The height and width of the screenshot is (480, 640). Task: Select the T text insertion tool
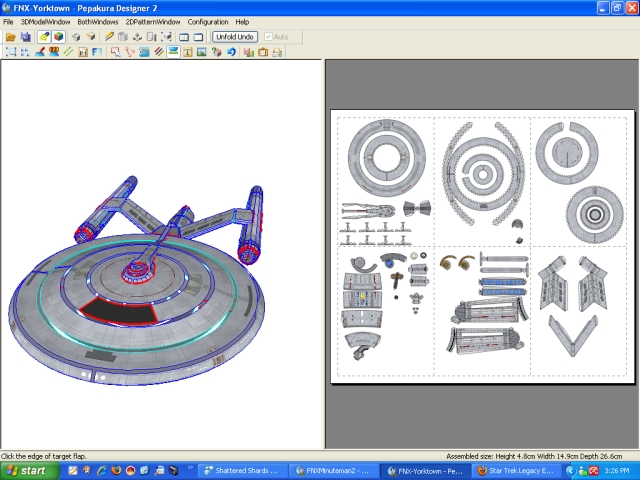tap(188, 52)
